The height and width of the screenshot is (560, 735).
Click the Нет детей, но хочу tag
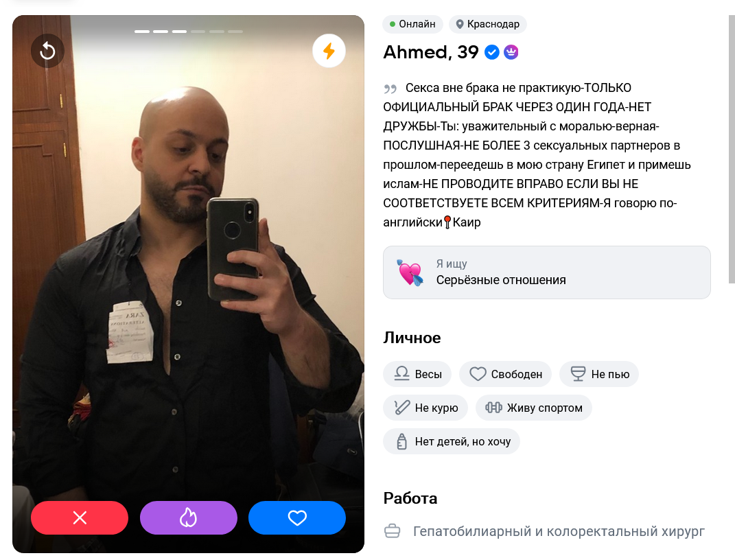452,441
